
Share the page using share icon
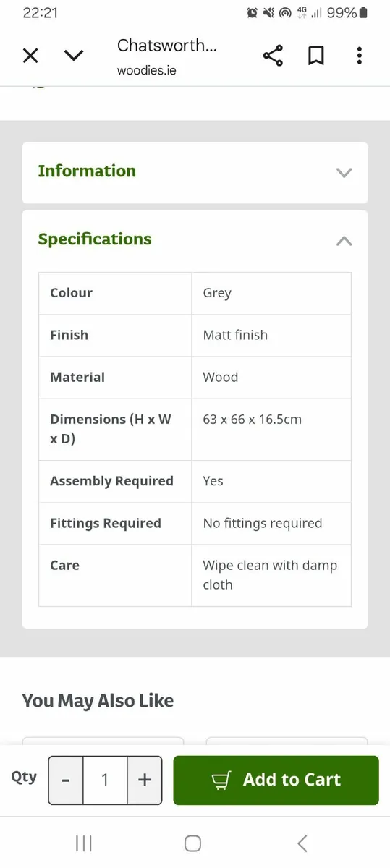273,56
